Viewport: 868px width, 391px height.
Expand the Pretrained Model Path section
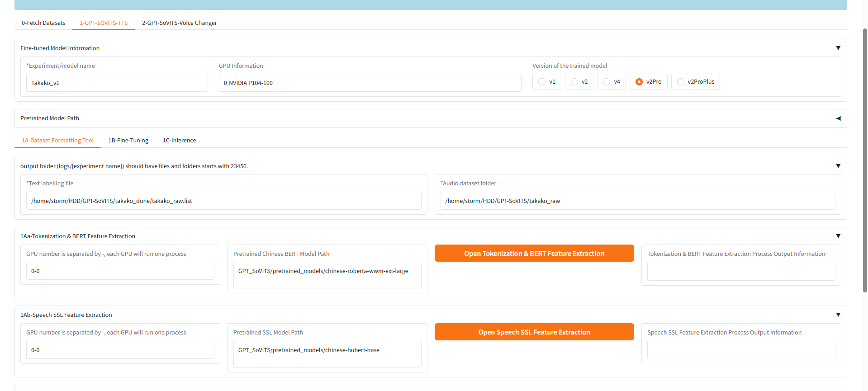click(x=838, y=118)
